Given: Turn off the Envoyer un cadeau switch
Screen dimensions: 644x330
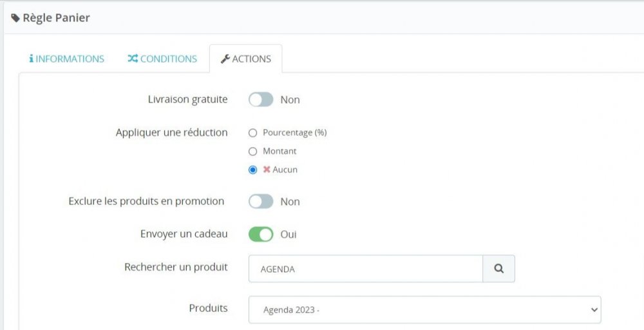Looking at the screenshot, I should pos(261,235).
